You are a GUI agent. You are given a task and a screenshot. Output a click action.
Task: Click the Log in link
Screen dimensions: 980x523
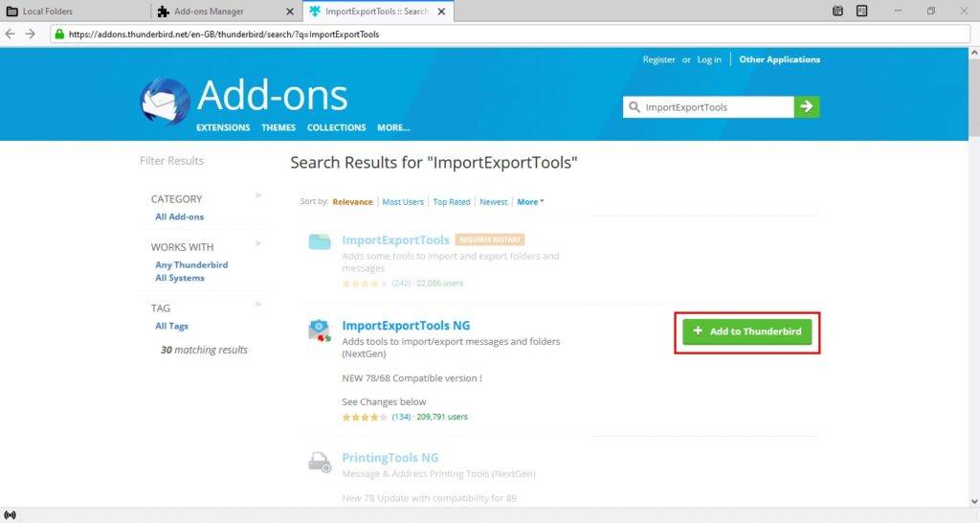click(709, 59)
